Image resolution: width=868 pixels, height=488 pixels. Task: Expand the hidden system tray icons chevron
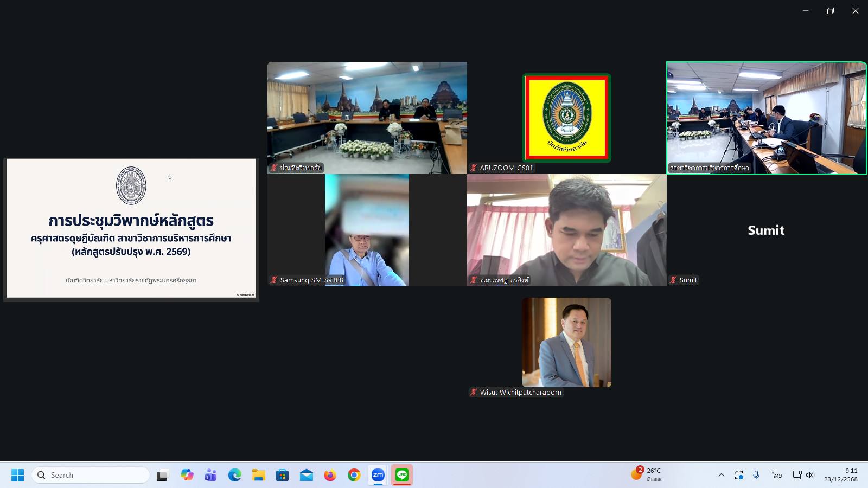(721, 475)
